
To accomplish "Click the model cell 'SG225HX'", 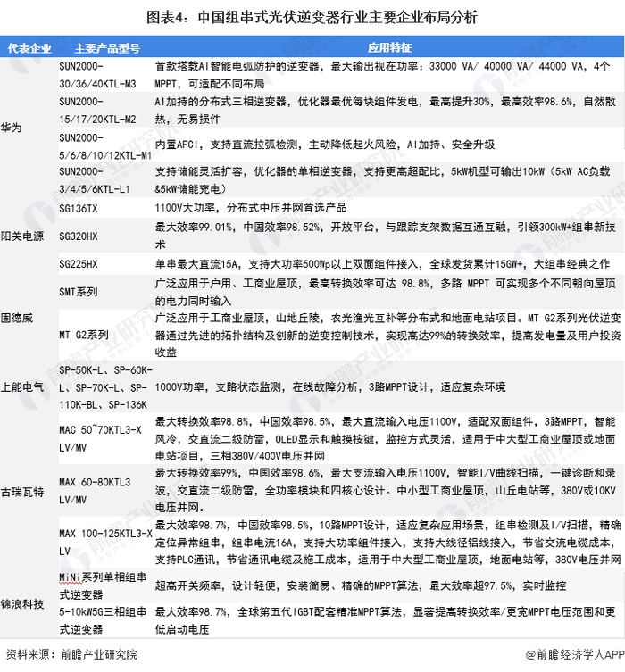I will click(x=79, y=264).
